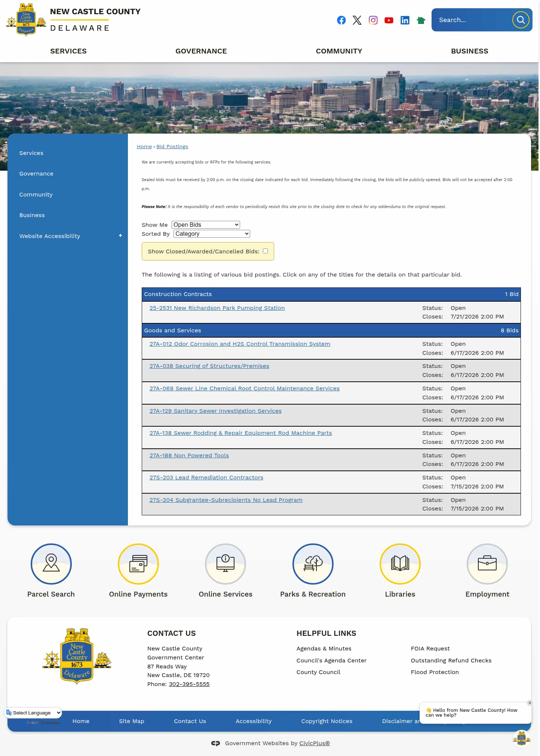Open the CivicPlus® link
Screen dimensions: 540x756
(315, 743)
